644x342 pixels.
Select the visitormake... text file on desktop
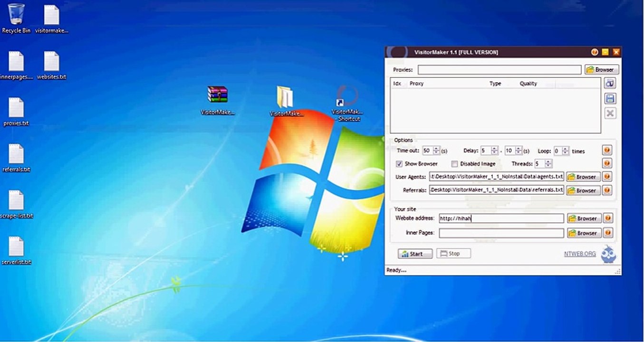[x=52, y=19]
